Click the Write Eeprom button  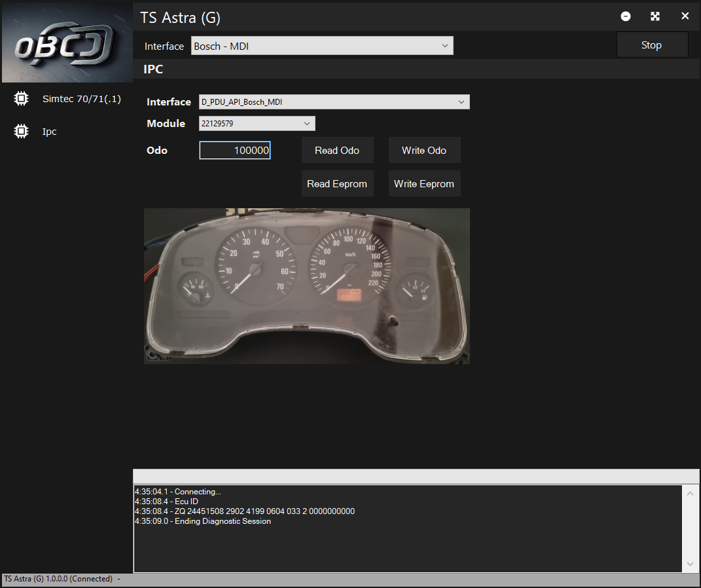click(x=424, y=184)
